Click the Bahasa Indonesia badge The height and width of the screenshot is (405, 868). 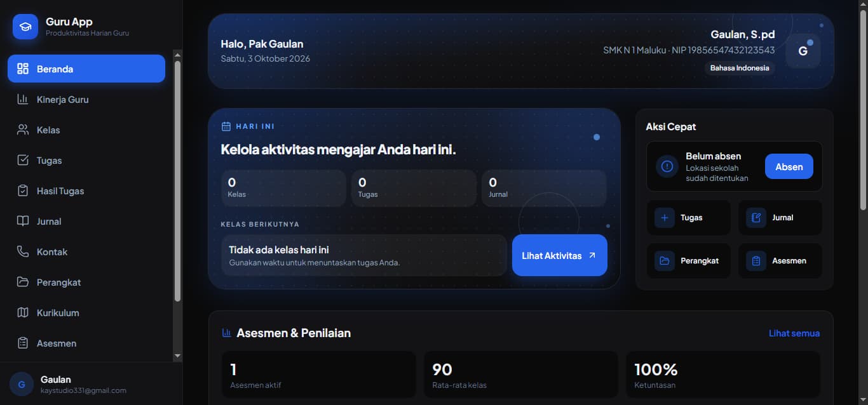(x=740, y=68)
